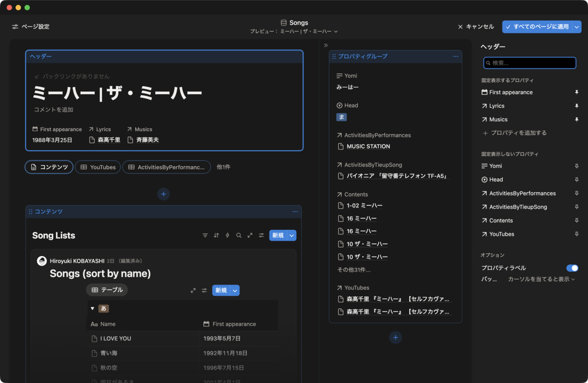The image size is (588, 383).
Task: Click the search magnifier in the ヘッダー panel
Action: pos(488,63)
